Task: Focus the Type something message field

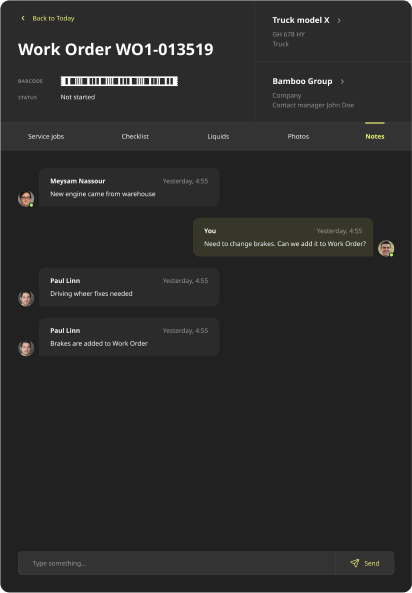Action: (177, 563)
